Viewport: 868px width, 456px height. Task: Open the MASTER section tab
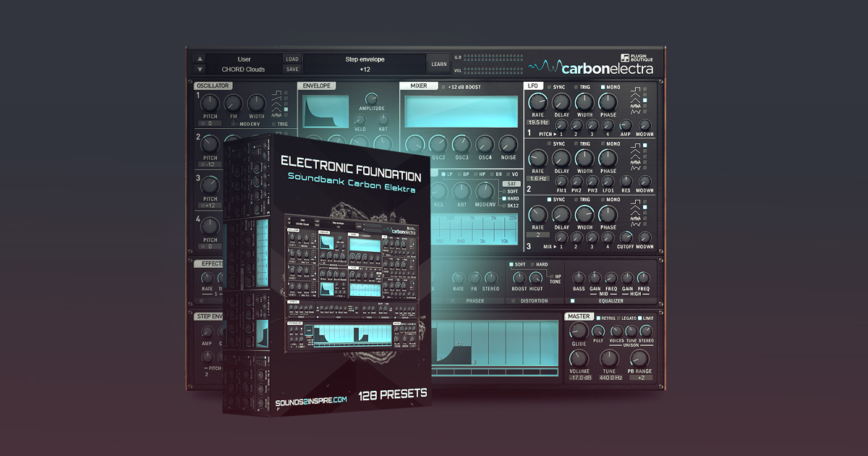tap(579, 316)
